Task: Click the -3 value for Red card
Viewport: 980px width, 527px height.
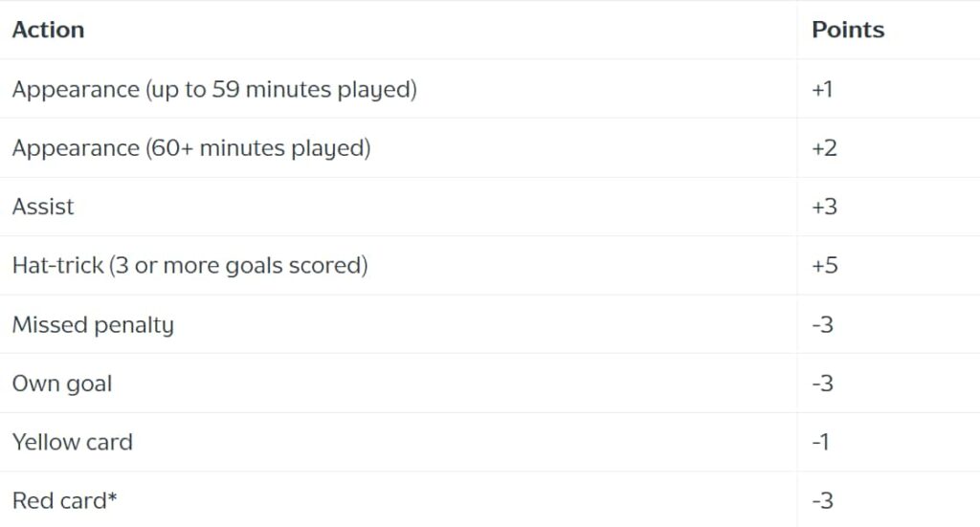Action: 822,501
